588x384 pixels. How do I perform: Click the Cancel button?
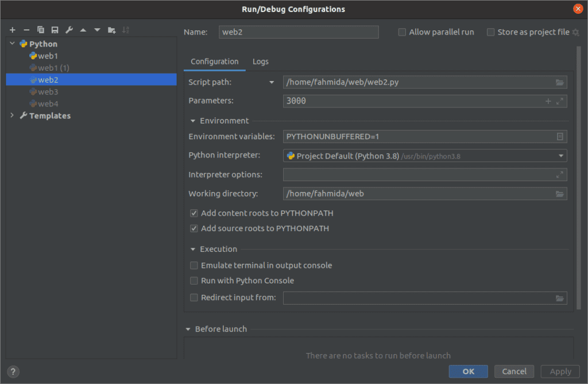(x=514, y=371)
